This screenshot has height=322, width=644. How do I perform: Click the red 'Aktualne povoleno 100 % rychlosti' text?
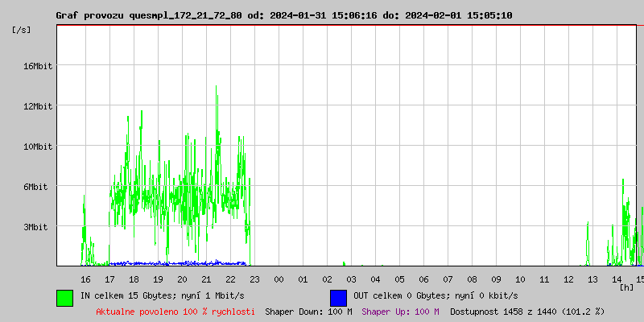(175, 311)
